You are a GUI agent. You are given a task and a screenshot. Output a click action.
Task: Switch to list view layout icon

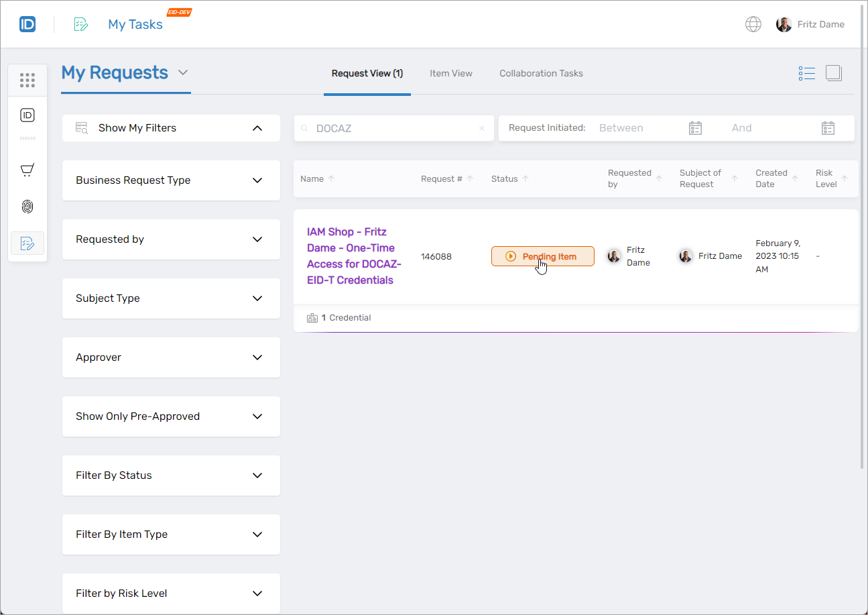(807, 73)
